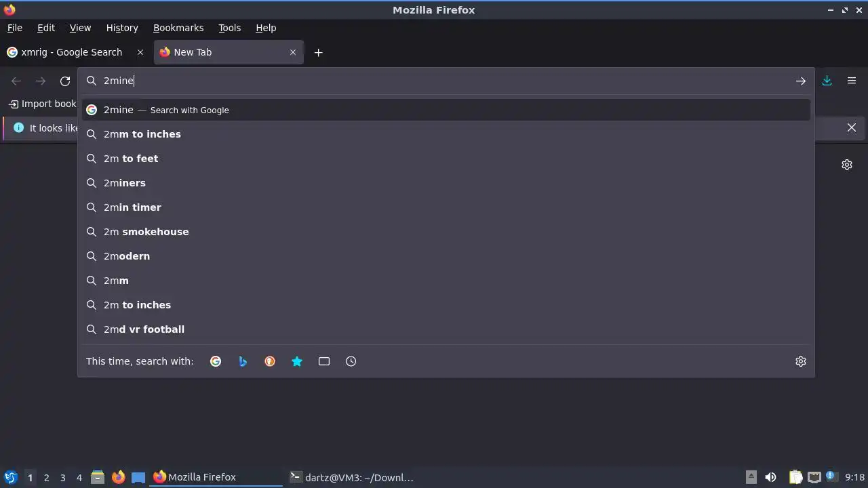Click the show desktop taskbar icon
868x488 pixels.
pyautogui.click(x=138, y=477)
